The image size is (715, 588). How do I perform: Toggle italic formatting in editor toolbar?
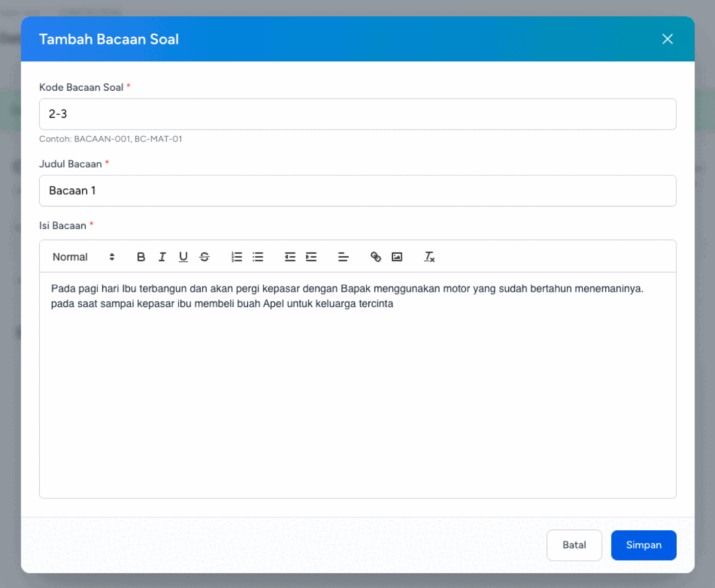(162, 257)
